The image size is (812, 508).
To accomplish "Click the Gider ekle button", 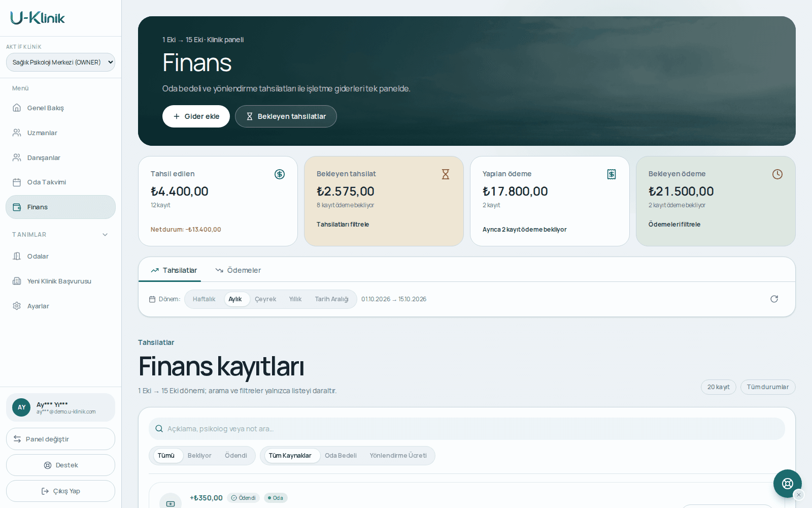I will point(196,116).
